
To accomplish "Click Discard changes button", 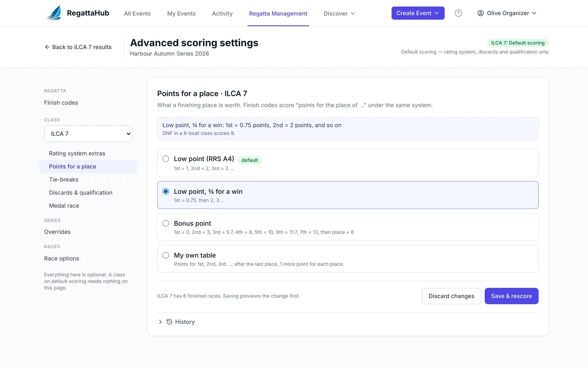I will point(451,296).
